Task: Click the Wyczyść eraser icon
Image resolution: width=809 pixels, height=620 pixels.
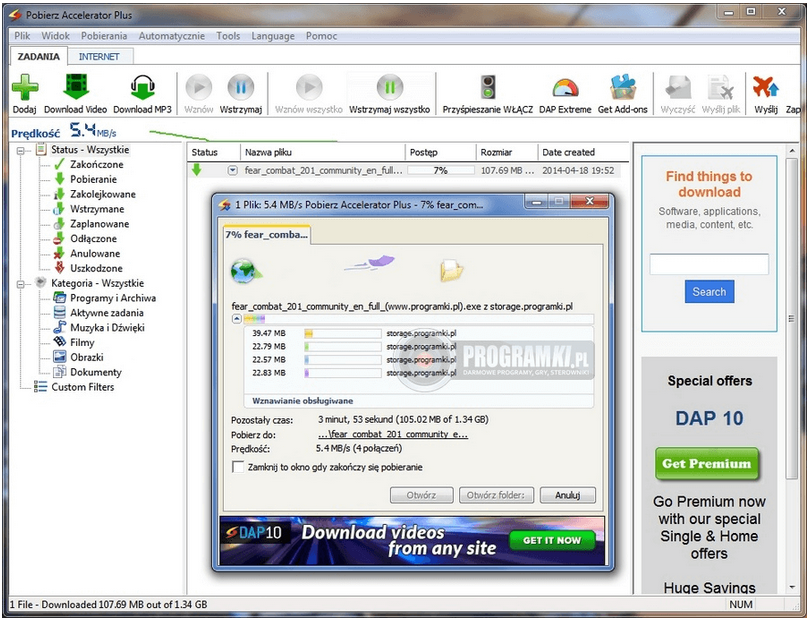Action: 678,87
